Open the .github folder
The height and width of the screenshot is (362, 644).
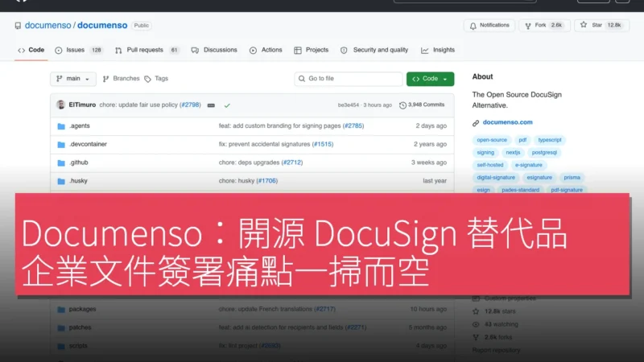coord(78,162)
